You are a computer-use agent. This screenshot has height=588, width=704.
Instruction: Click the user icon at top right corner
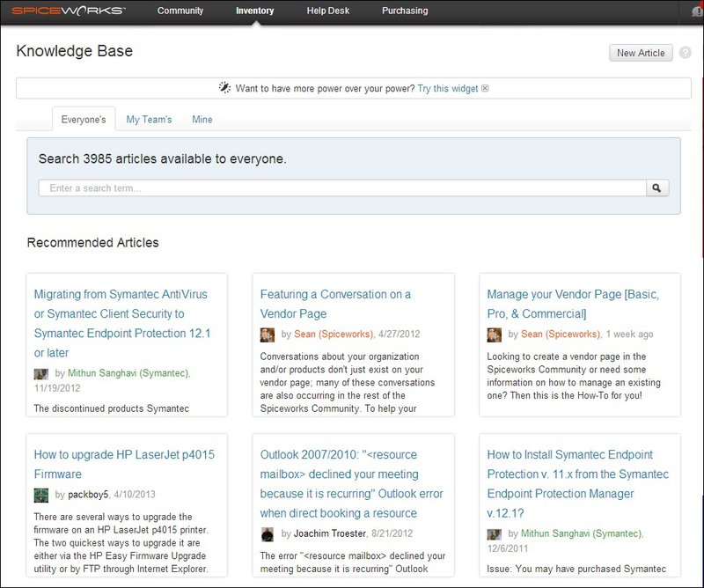[x=698, y=11]
